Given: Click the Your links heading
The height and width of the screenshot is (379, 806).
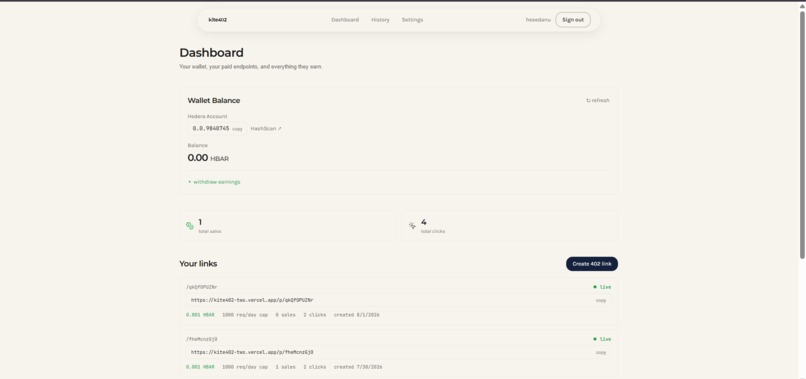Looking at the screenshot, I should [198, 264].
